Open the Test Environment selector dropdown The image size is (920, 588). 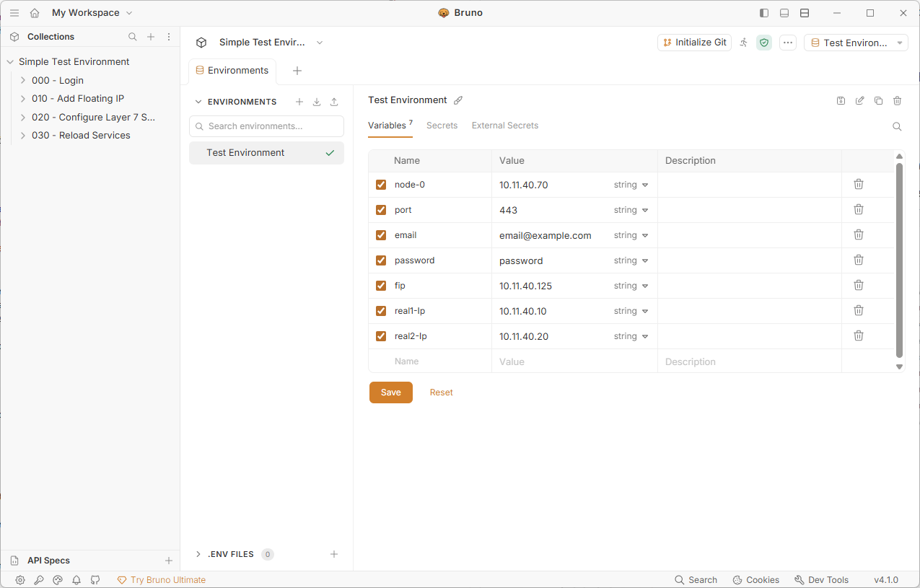point(857,43)
